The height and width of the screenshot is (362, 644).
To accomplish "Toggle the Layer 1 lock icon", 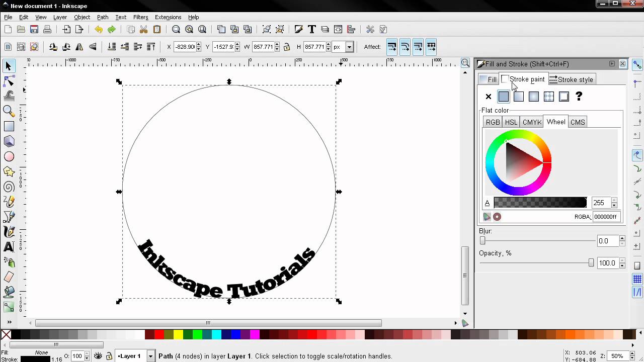I will tap(109, 356).
